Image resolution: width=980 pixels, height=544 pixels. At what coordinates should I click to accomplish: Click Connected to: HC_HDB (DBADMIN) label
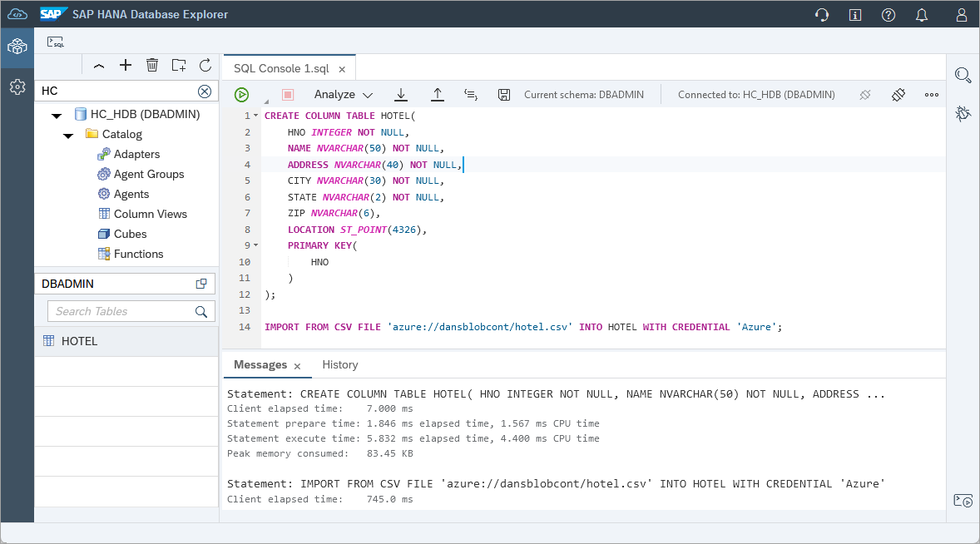pyautogui.click(x=756, y=95)
